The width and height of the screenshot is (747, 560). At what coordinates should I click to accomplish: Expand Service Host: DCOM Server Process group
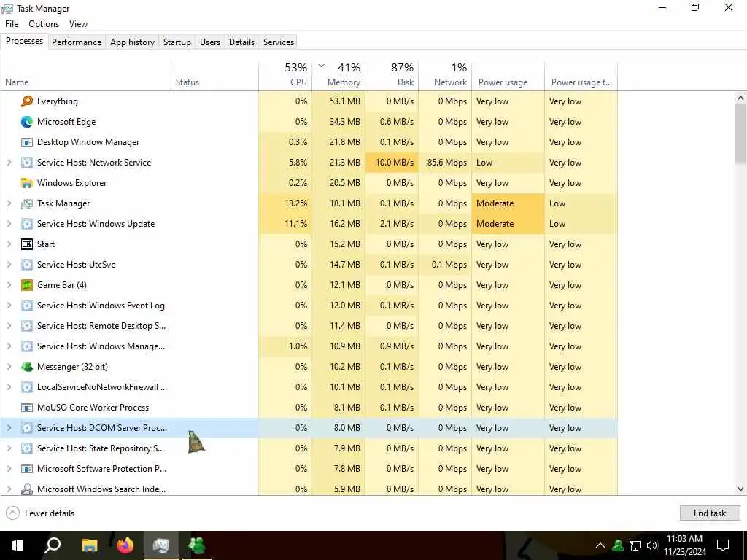(9, 428)
